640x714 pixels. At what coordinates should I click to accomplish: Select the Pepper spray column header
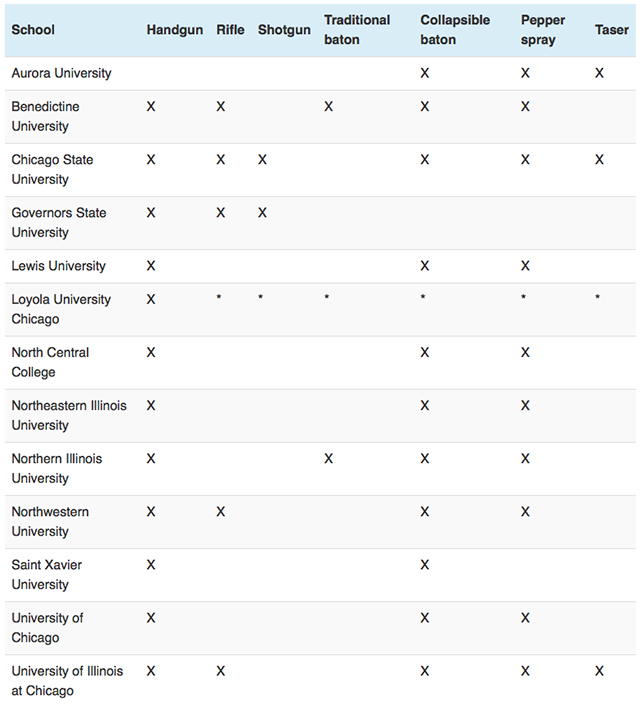544,30
